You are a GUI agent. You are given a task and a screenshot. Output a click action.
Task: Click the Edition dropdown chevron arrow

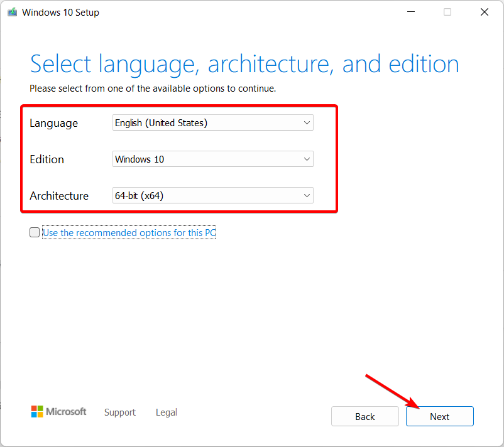[307, 159]
